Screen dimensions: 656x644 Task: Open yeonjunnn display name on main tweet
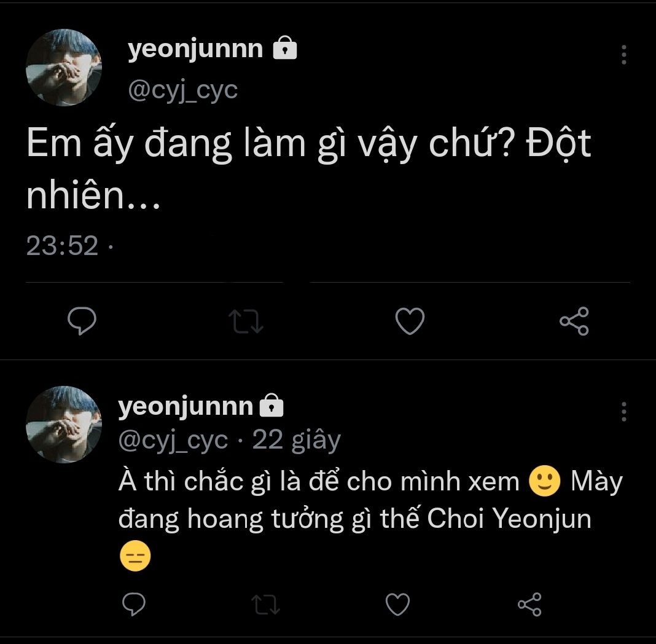[x=195, y=49]
